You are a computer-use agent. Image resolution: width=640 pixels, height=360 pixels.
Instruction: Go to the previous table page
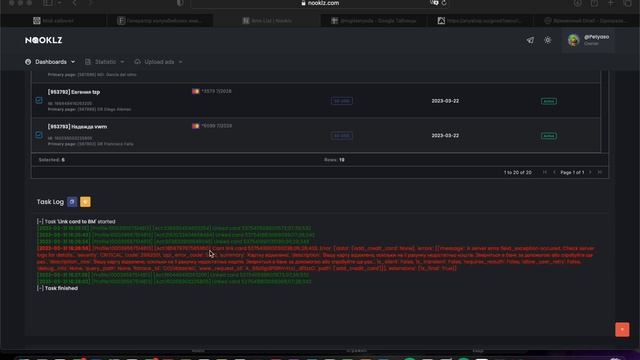(x=554, y=172)
